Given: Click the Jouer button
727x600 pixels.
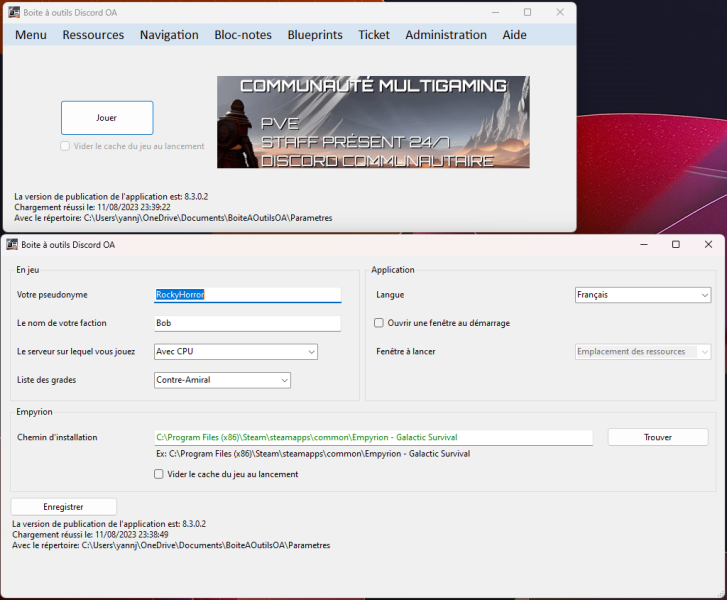Looking at the screenshot, I should point(107,118).
